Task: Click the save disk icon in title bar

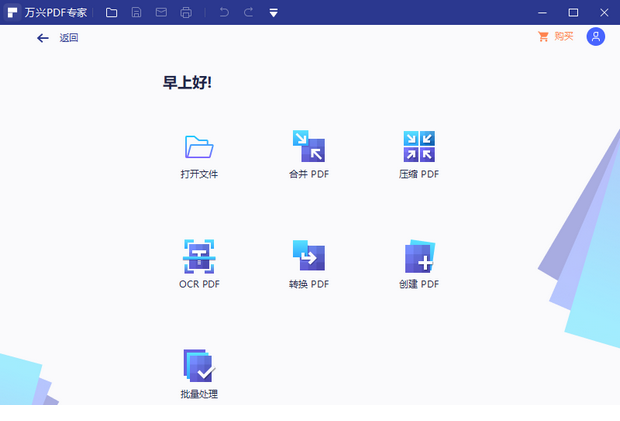Action: click(x=136, y=13)
